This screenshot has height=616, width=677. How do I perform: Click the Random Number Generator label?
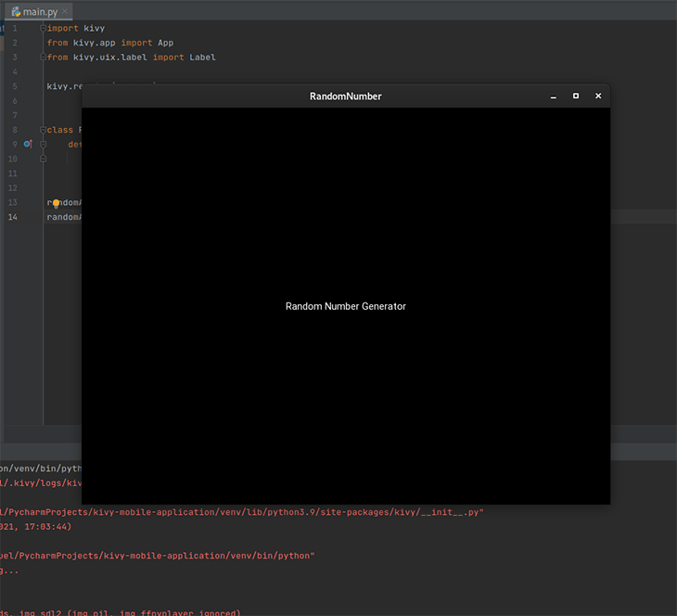pyautogui.click(x=345, y=306)
